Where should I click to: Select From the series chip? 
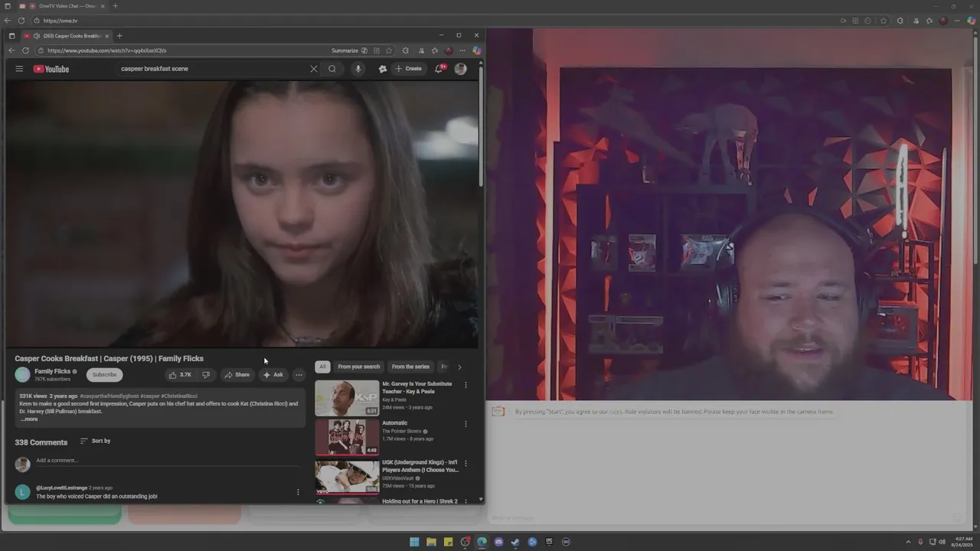tap(410, 367)
